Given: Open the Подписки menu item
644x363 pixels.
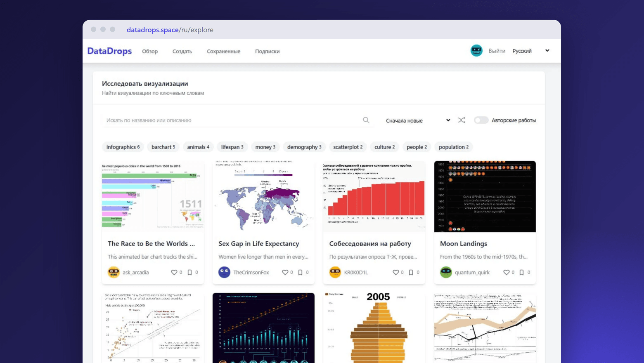Looking at the screenshot, I should pyautogui.click(x=267, y=51).
